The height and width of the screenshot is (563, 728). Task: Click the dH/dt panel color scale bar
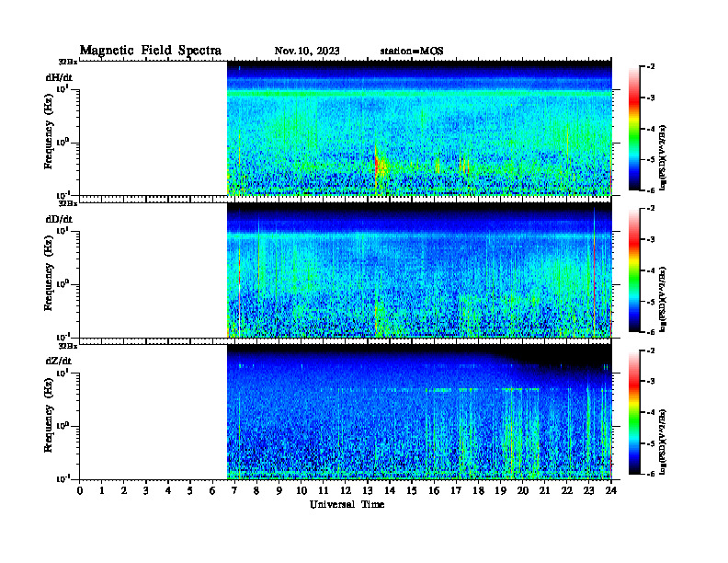(x=634, y=129)
